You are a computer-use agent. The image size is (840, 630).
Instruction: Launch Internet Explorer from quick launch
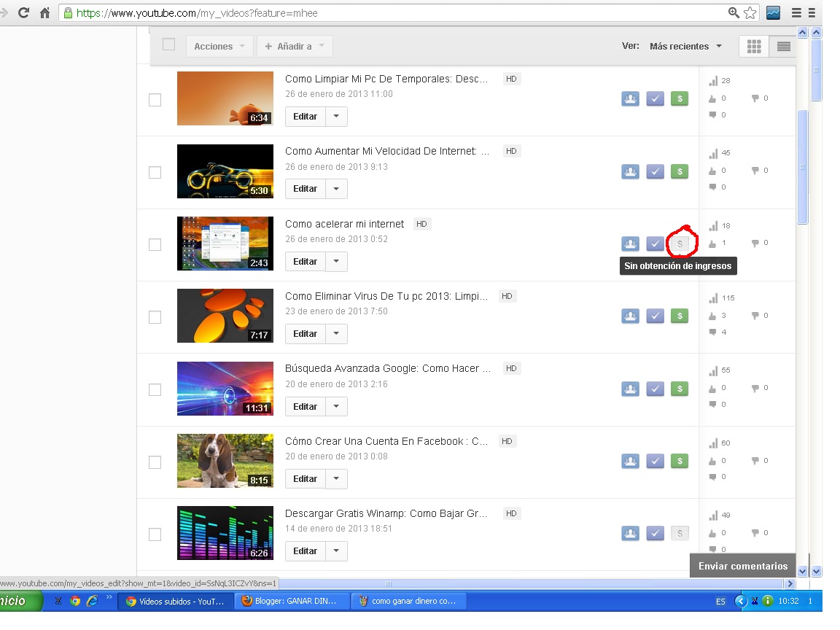[92, 601]
